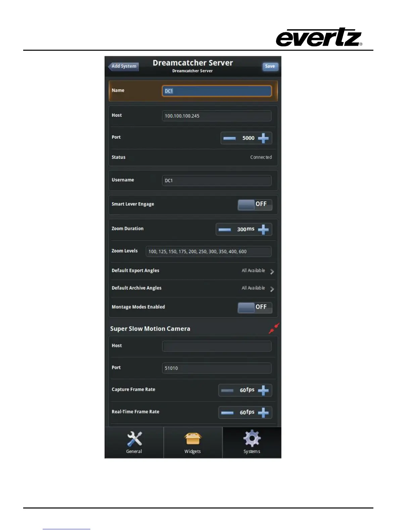Image resolution: width=411 pixels, height=532 pixels.
Task: Click the 5000 port value
Action: click(x=248, y=138)
